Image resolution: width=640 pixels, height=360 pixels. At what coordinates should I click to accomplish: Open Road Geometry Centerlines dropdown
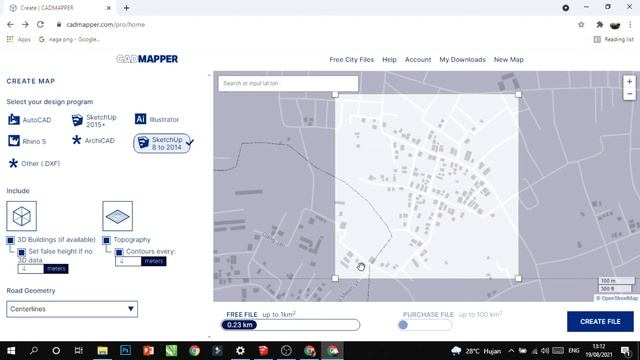(72, 309)
